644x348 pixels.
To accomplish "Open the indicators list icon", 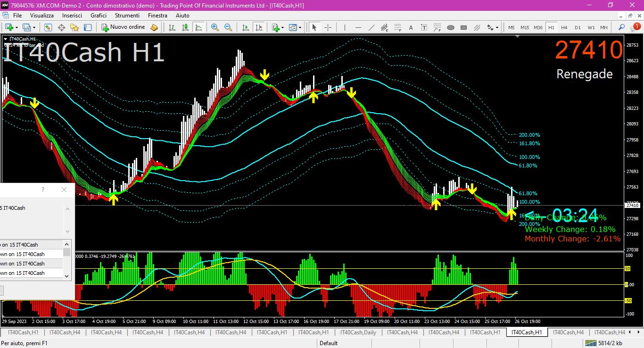I will (275, 27).
